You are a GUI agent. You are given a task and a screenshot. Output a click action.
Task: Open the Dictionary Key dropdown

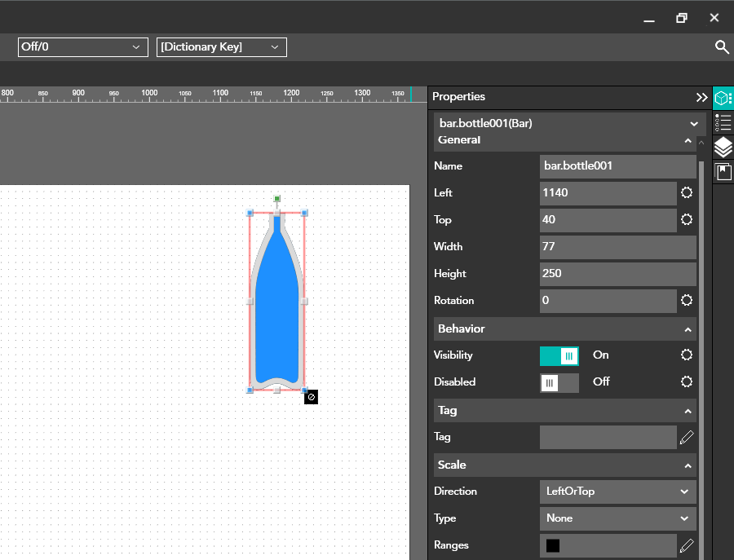pos(222,47)
